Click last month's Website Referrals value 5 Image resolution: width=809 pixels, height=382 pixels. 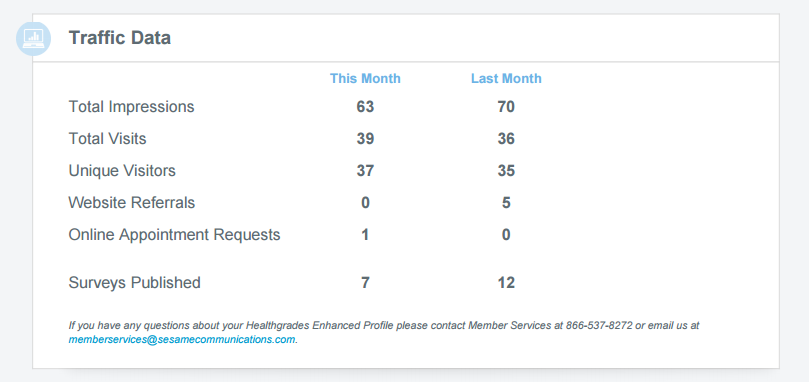[x=506, y=203]
